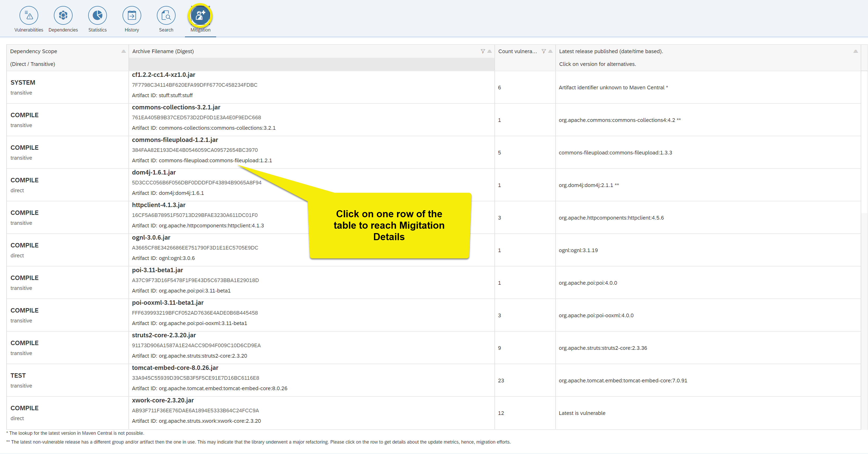The image size is (868, 454).
Task: Select the xwork-core-2.3.20.jar row
Action: (163, 400)
